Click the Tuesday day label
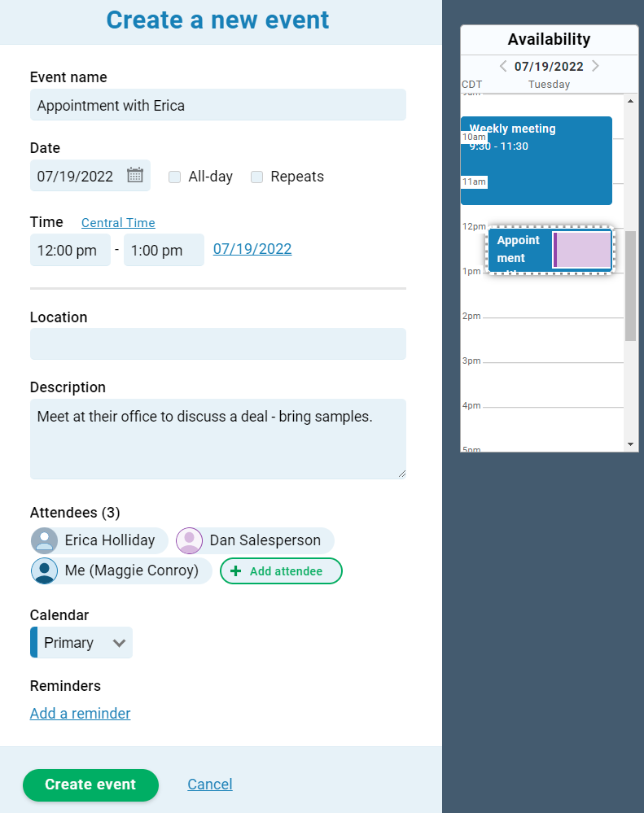644x813 pixels. [549, 85]
